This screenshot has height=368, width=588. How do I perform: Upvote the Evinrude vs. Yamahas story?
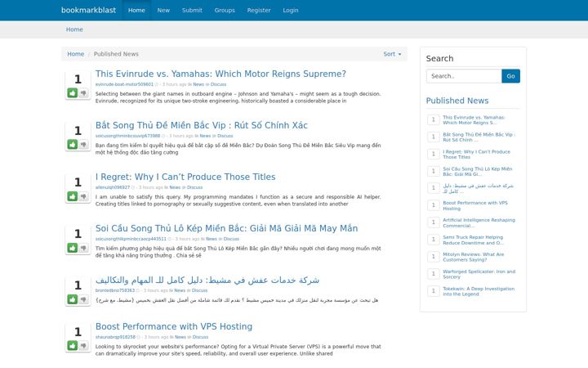click(73, 92)
